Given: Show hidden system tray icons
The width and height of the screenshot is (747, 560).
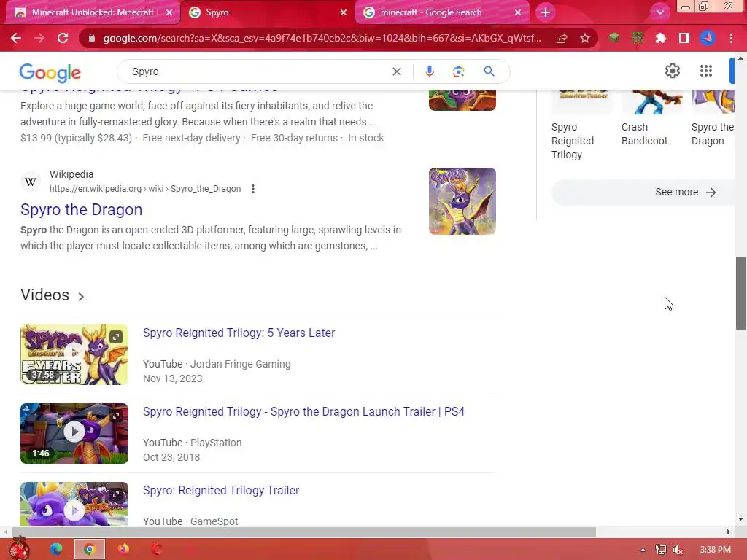Looking at the screenshot, I should click(x=643, y=550).
